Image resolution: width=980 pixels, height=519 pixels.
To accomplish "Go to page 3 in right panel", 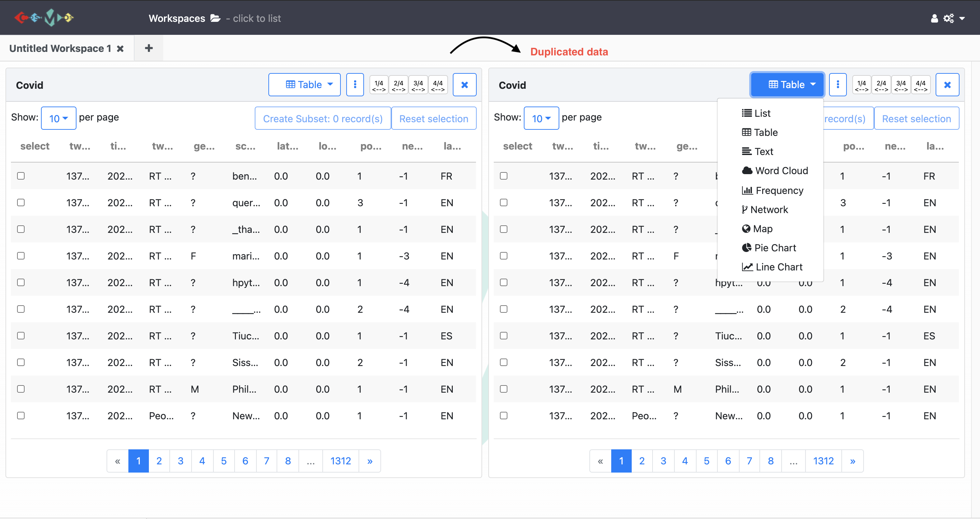I will click(x=663, y=461).
